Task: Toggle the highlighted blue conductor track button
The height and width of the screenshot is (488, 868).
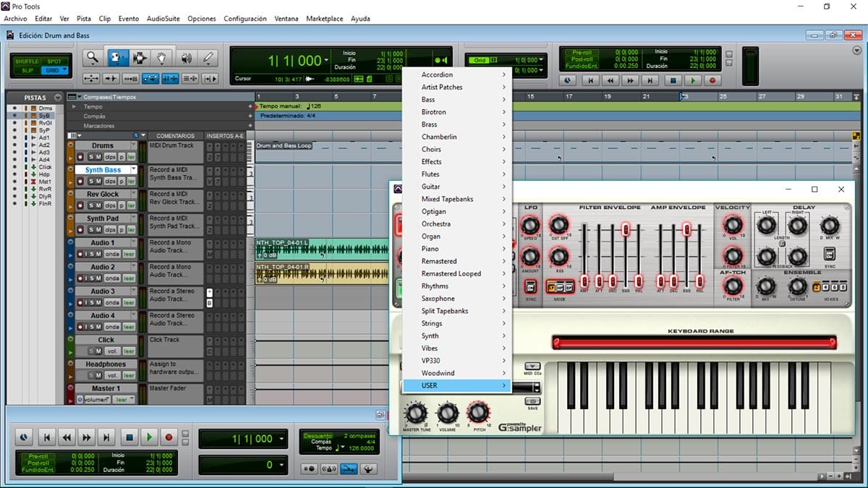Action: [x=349, y=468]
